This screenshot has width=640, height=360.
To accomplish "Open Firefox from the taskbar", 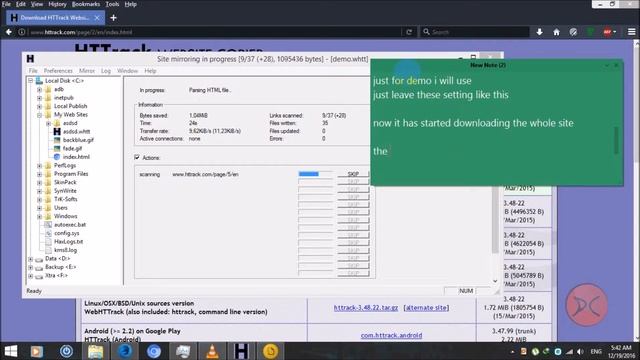I will click(x=124, y=351).
